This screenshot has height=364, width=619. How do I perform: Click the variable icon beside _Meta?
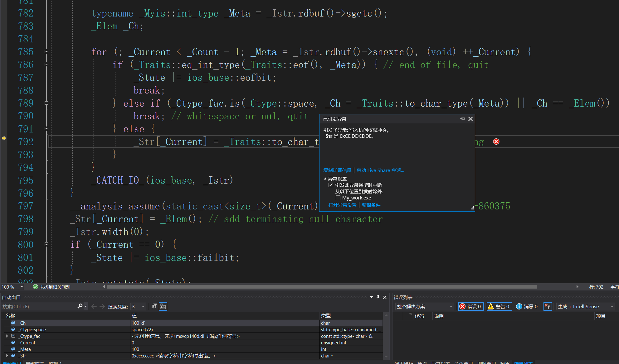[13, 349]
